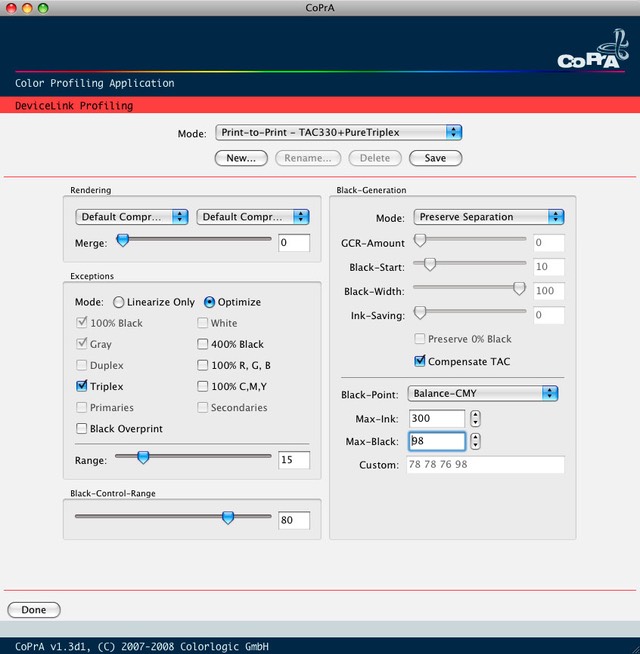Click the Black-Start value field showing 10

(549, 267)
